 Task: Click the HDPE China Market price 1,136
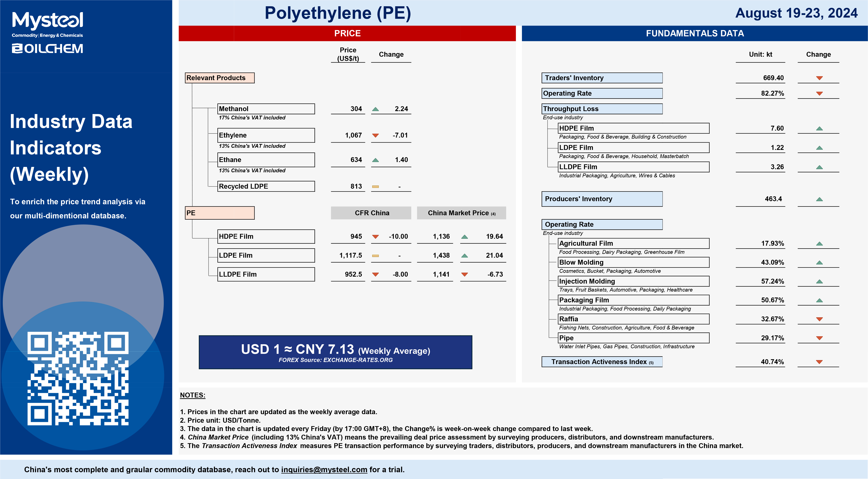(x=441, y=236)
